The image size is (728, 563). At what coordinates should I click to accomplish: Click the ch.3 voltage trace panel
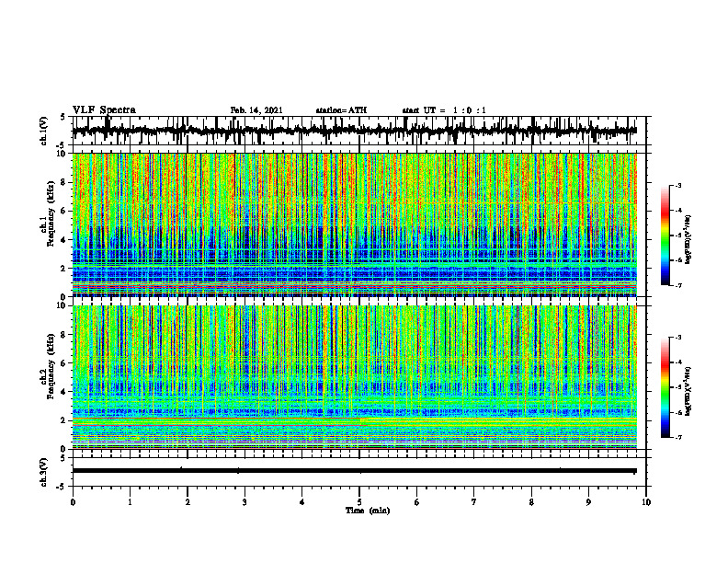[x=359, y=472]
